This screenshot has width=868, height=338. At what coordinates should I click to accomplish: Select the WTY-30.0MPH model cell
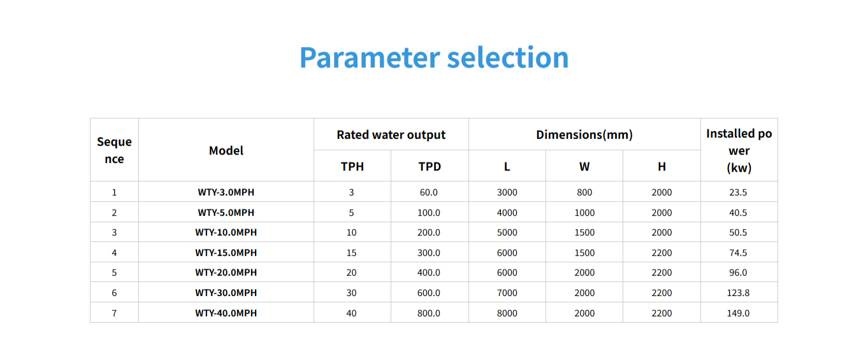(x=226, y=293)
